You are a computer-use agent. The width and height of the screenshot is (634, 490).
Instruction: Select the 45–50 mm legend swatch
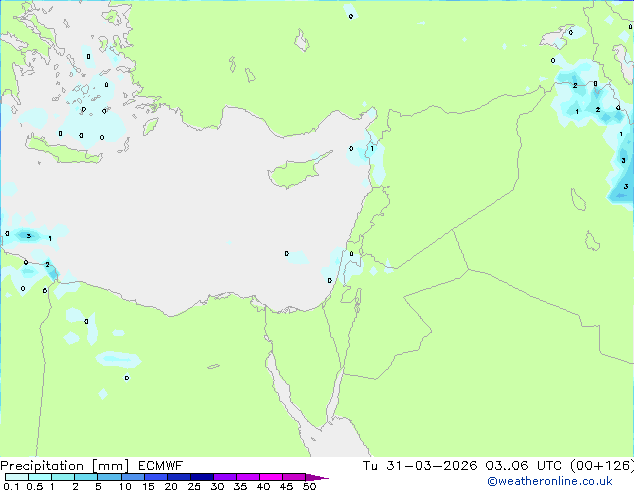click(294, 477)
